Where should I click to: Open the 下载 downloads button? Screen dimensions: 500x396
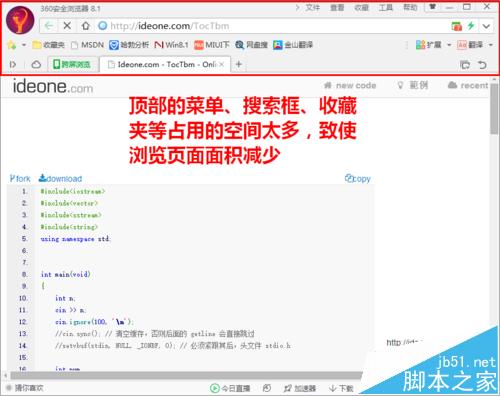tap(341, 388)
